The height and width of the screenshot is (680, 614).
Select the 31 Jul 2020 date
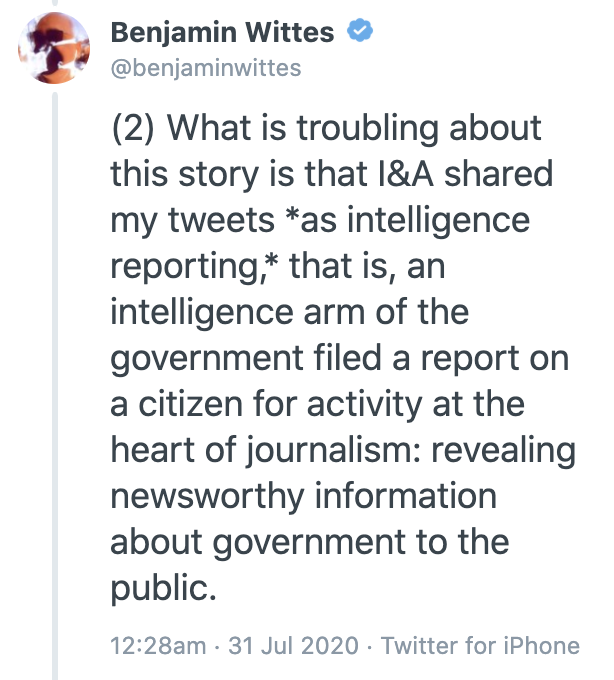tap(293, 645)
